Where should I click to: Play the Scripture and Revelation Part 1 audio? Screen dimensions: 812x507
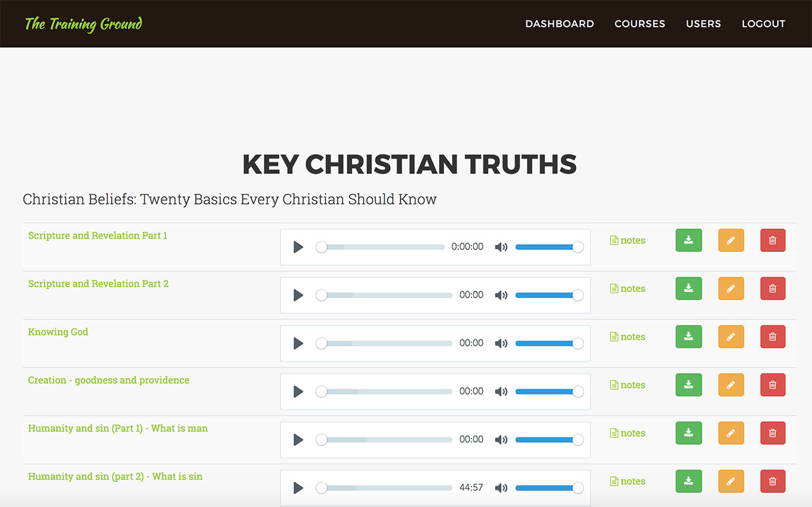pyautogui.click(x=298, y=247)
